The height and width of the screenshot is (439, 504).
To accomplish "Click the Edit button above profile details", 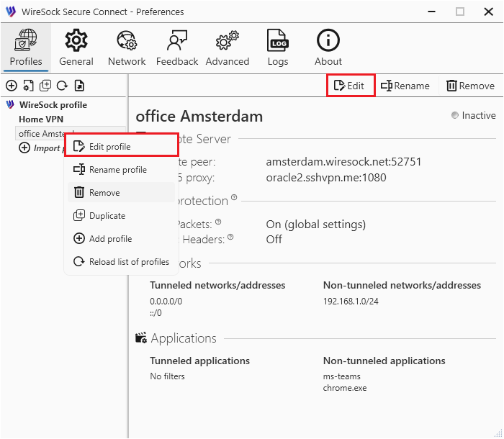I will 349,86.
